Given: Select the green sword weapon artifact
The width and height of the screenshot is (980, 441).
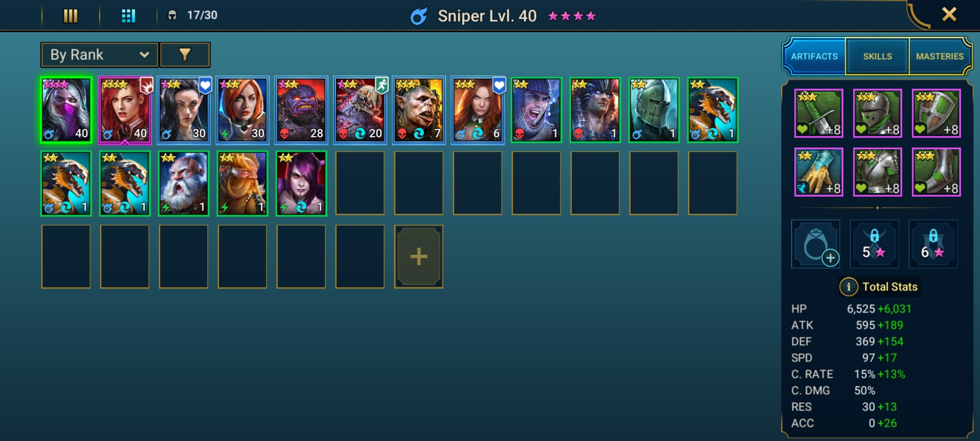Looking at the screenshot, I should click(x=819, y=113).
